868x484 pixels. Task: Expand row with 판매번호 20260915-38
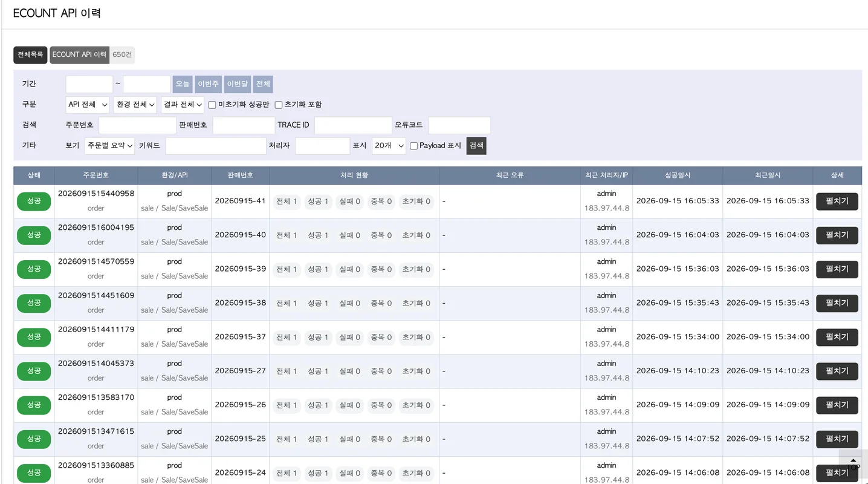pos(837,303)
